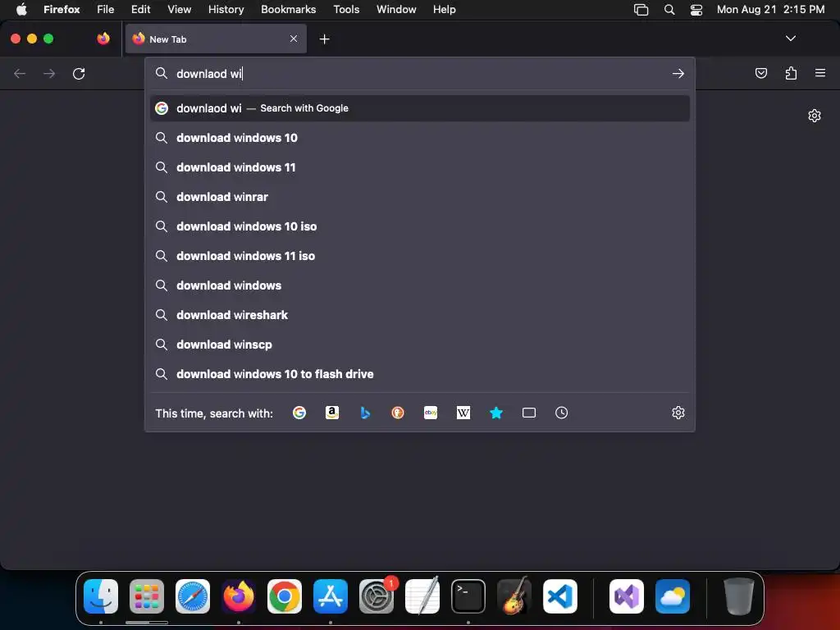
Task: Search bookmarks using the star icon
Action: (x=496, y=413)
